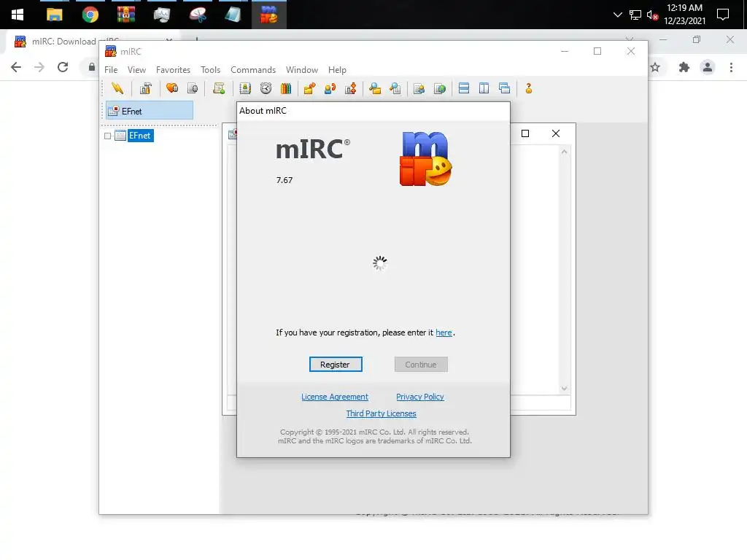Click the Log Files magnifier icon

tap(395, 88)
